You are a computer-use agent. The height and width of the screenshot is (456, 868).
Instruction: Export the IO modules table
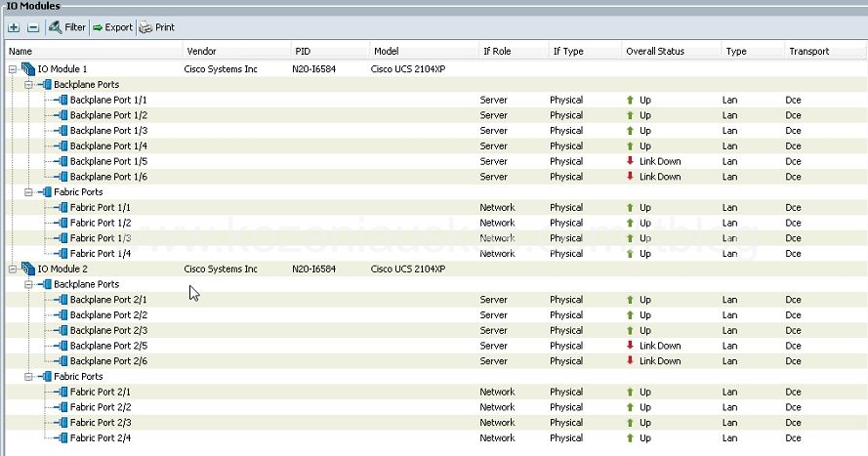pos(112,27)
